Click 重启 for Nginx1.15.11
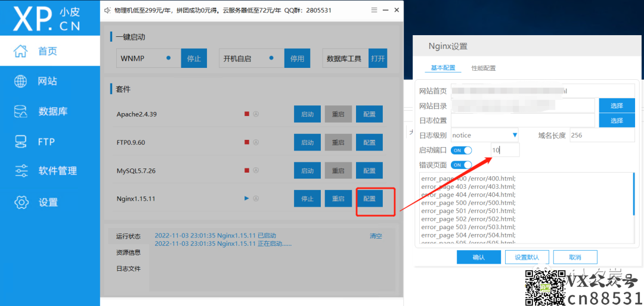 (339, 198)
